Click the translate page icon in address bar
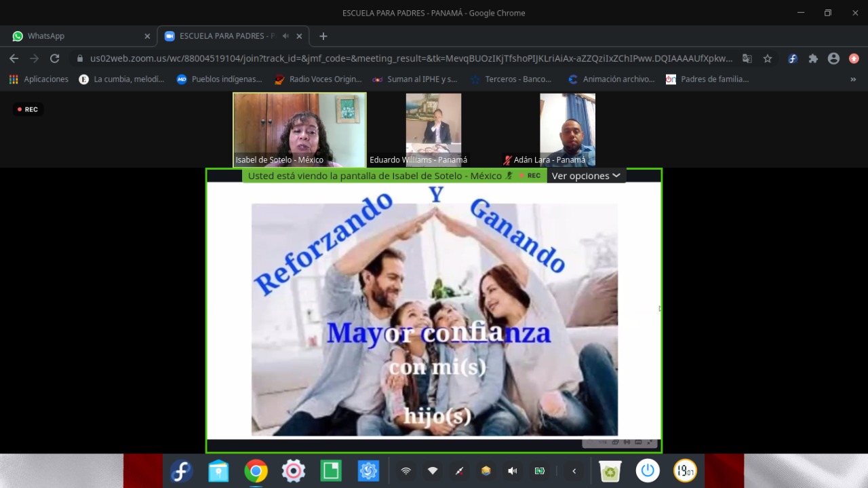Screen dimensions: 868x488 (x=747, y=58)
